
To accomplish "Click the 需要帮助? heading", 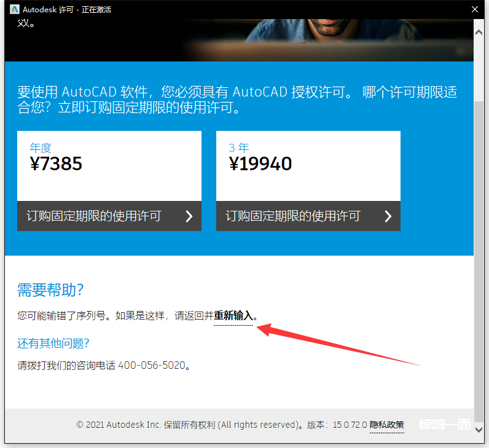I will pos(50,290).
